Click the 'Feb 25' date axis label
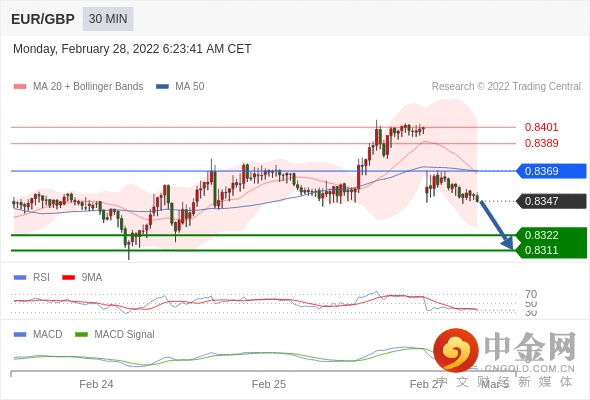Screen dimensions: 590x400 click(269, 384)
